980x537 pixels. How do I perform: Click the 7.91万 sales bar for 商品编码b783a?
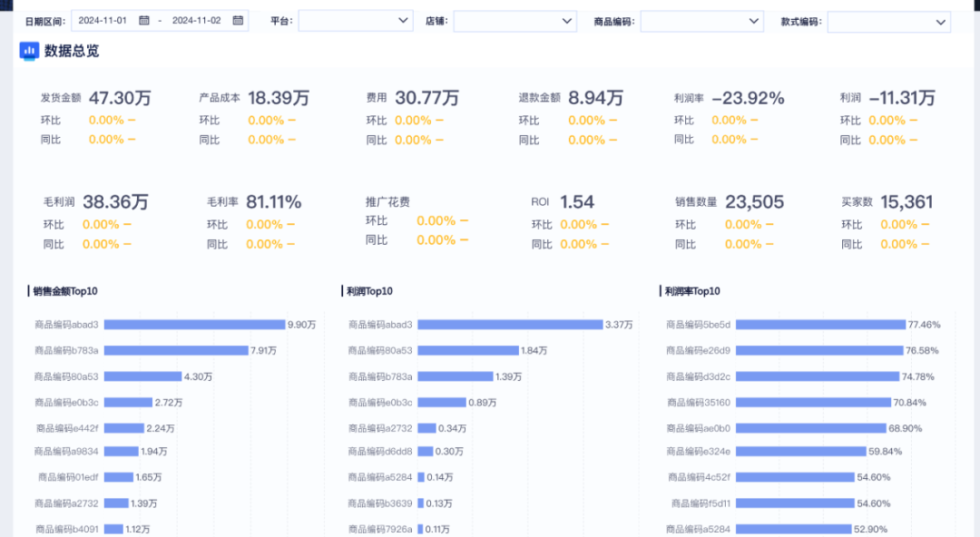click(x=176, y=350)
